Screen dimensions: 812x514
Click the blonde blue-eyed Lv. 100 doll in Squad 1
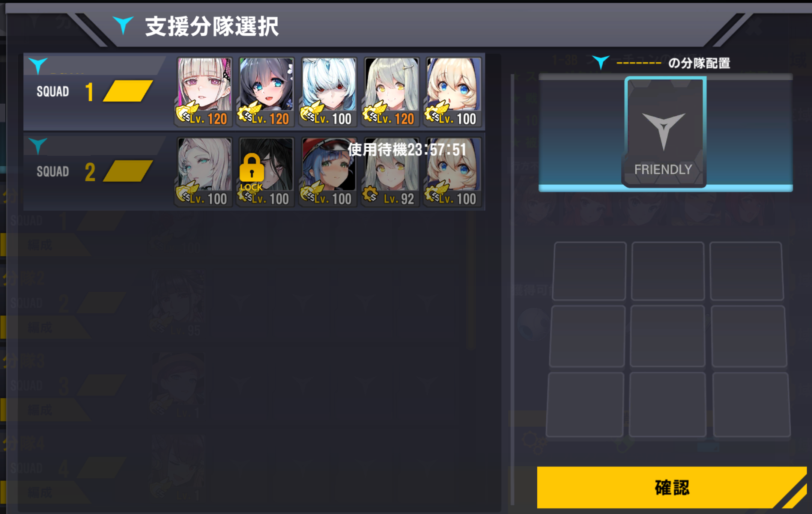click(453, 92)
